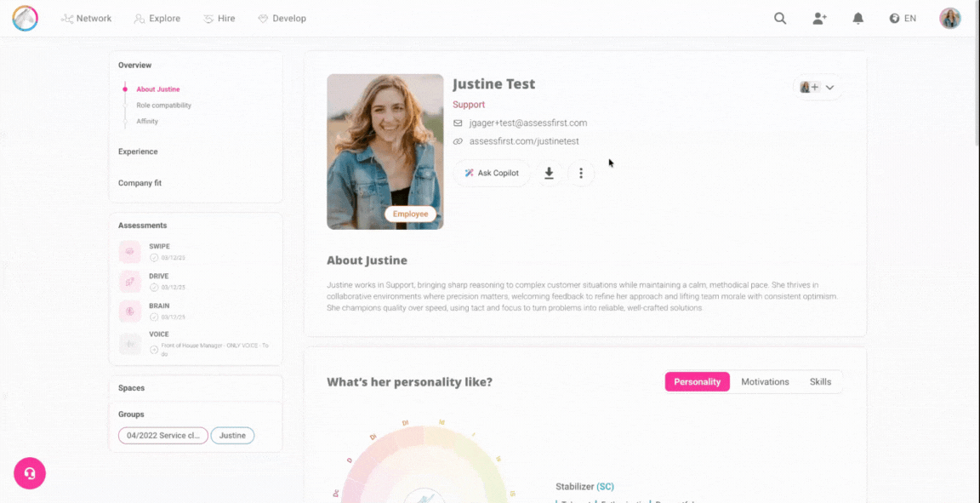Open the notifications bell

click(858, 18)
